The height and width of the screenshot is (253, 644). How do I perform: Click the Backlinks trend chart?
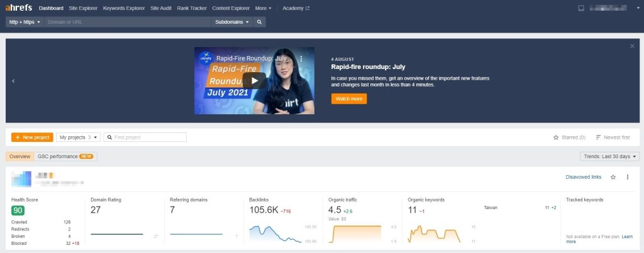pos(275,234)
